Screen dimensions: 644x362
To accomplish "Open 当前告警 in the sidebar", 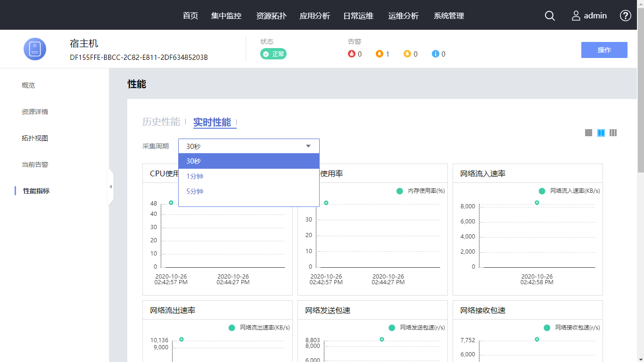I will pos(35,165).
